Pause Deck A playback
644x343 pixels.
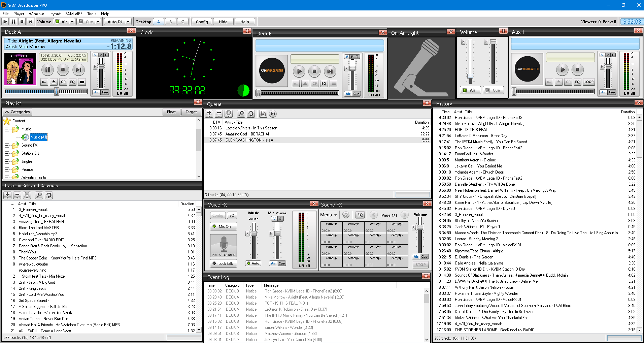point(47,70)
